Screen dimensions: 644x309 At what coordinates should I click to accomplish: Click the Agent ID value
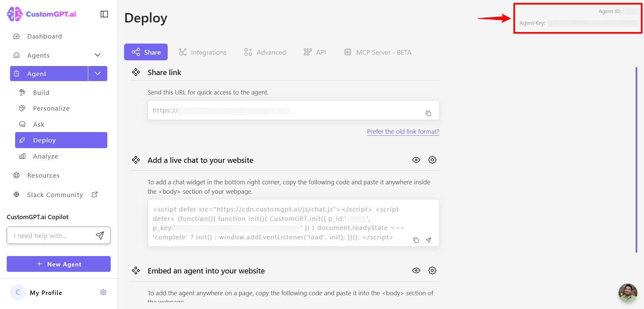click(631, 11)
